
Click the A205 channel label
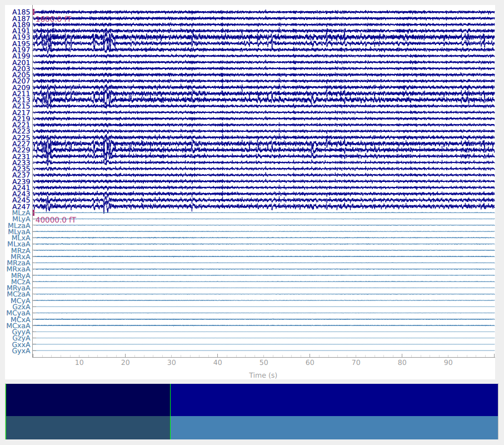[x=21, y=75]
